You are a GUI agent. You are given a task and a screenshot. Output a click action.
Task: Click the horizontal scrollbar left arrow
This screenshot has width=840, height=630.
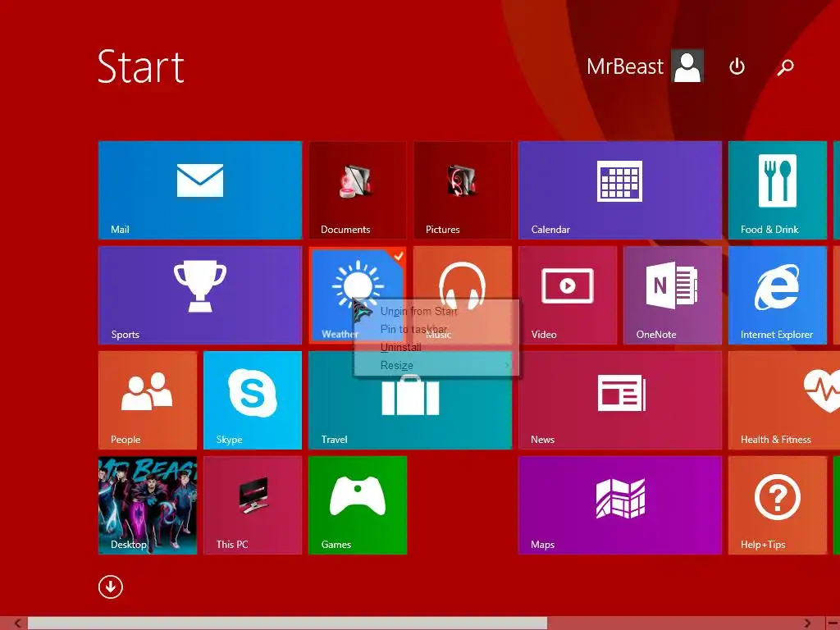pos(17,623)
